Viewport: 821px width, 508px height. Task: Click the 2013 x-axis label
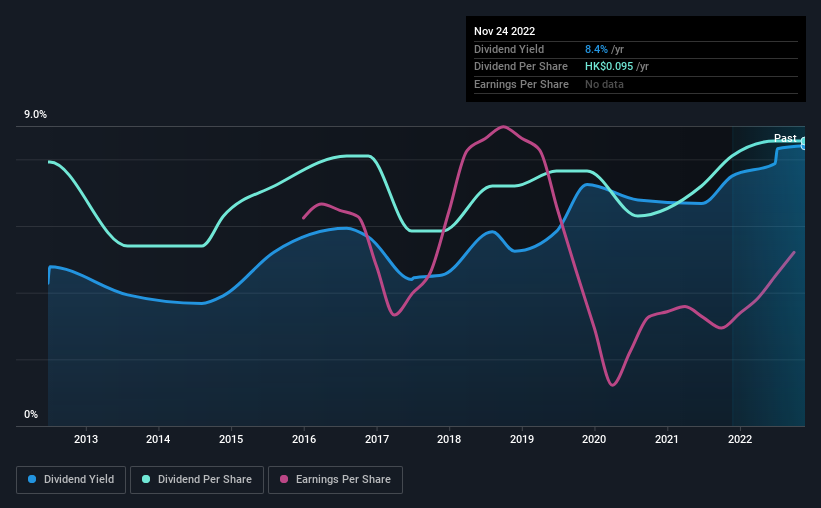(86, 439)
